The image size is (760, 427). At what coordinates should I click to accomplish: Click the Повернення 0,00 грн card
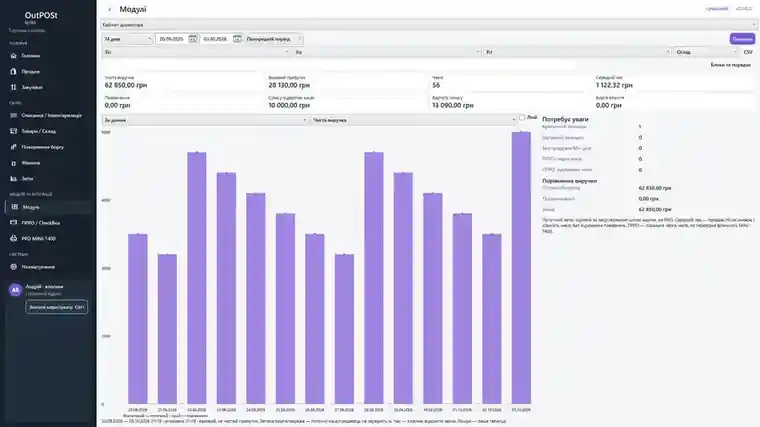coord(182,102)
